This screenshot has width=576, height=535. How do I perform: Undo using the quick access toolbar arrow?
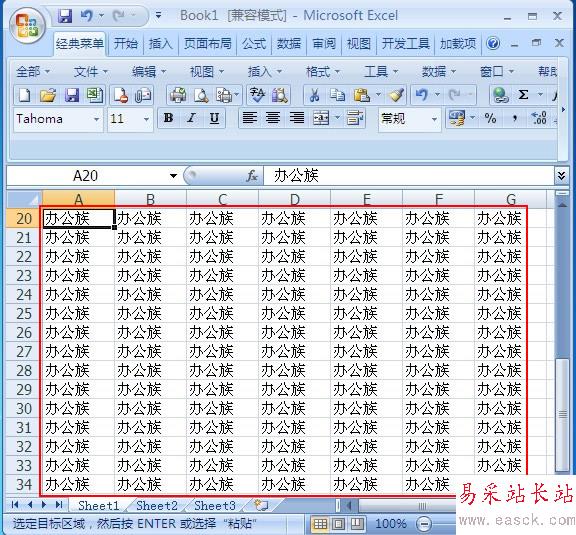click(87, 16)
